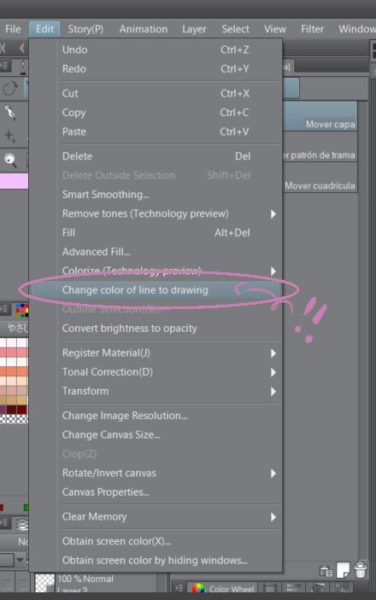Click the Layer 2 thumbnail

[45, 583]
